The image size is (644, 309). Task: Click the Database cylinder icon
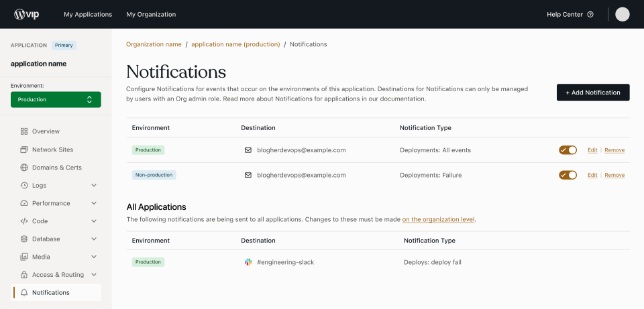click(24, 239)
